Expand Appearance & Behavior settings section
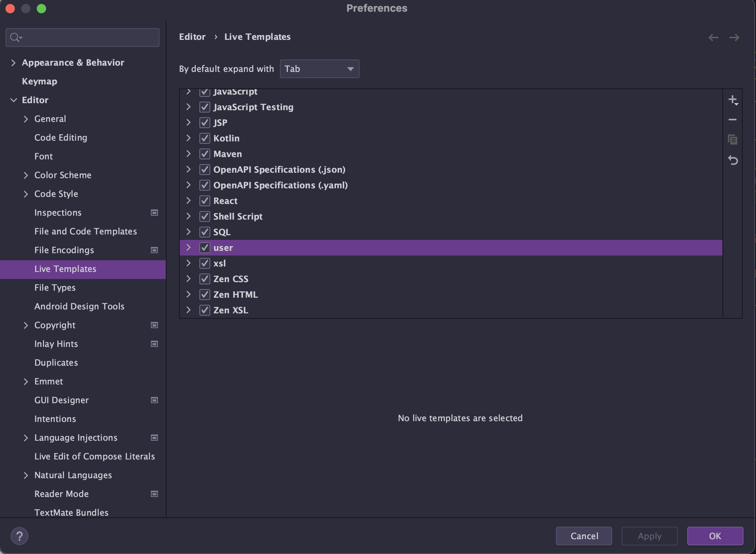Viewport: 756px width, 554px height. (x=13, y=63)
